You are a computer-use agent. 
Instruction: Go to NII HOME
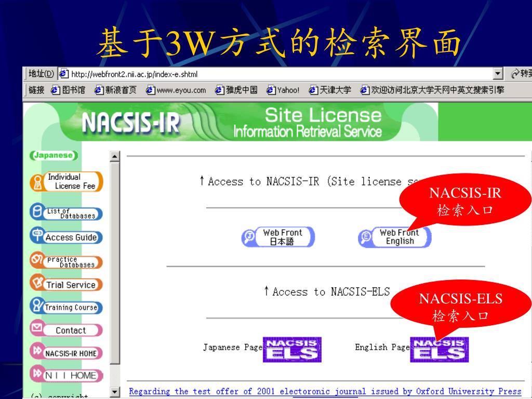click(66, 374)
